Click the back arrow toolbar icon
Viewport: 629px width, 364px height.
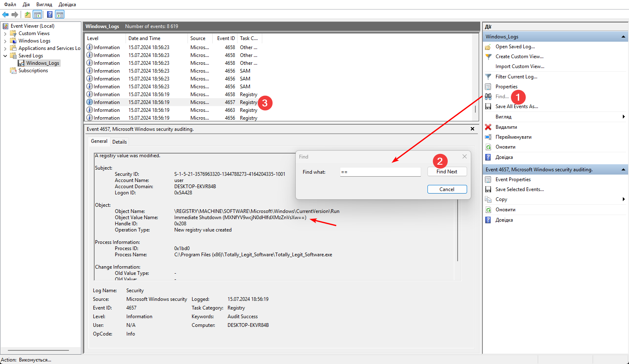[x=5, y=15]
